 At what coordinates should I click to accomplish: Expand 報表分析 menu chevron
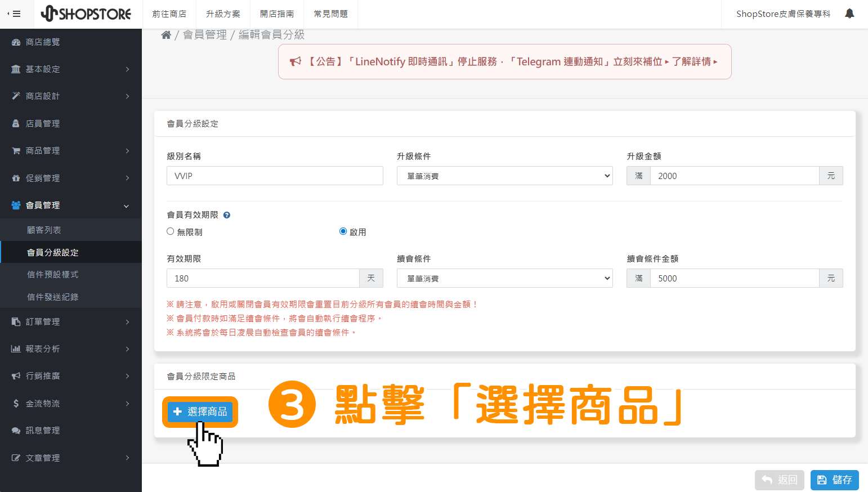pos(127,349)
